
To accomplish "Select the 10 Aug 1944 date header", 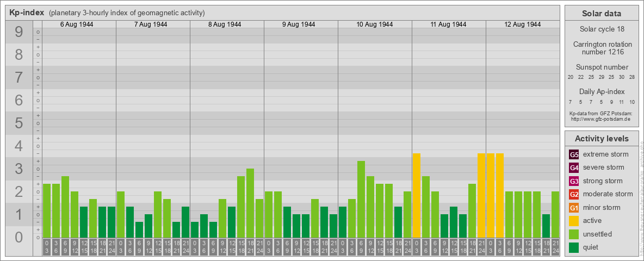I will tap(375, 24).
